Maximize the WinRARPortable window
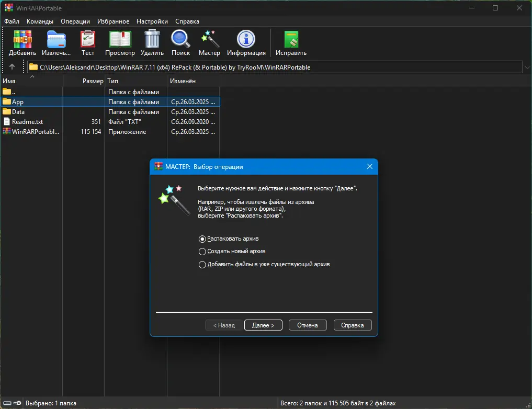Screen dimensions: 532x409 coord(495,8)
